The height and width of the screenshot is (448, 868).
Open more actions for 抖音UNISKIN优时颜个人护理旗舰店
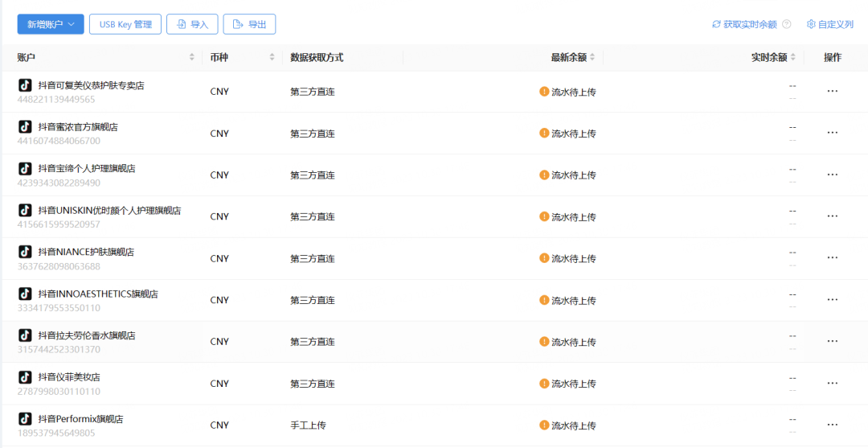pyautogui.click(x=832, y=216)
